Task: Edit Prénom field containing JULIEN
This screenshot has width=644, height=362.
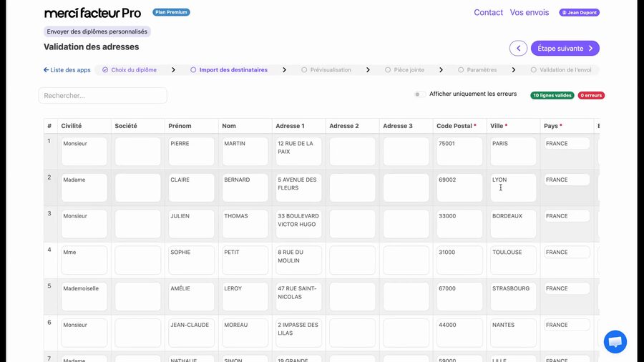Action: [191, 224]
